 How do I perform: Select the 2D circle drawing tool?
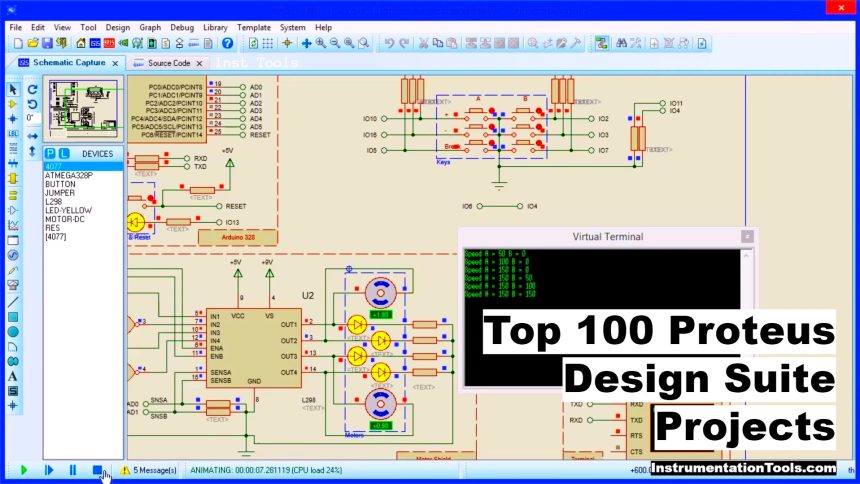(x=13, y=331)
